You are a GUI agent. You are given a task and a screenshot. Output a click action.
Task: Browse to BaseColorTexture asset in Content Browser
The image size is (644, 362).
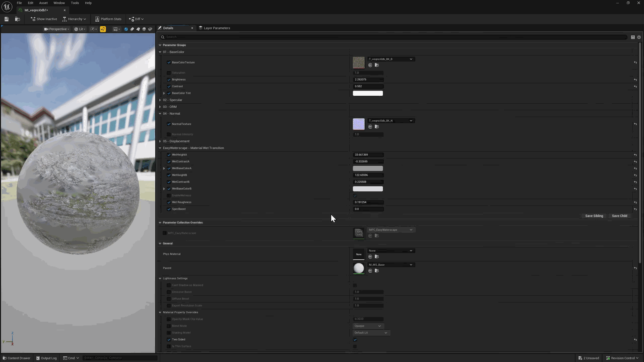click(x=377, y=65)
